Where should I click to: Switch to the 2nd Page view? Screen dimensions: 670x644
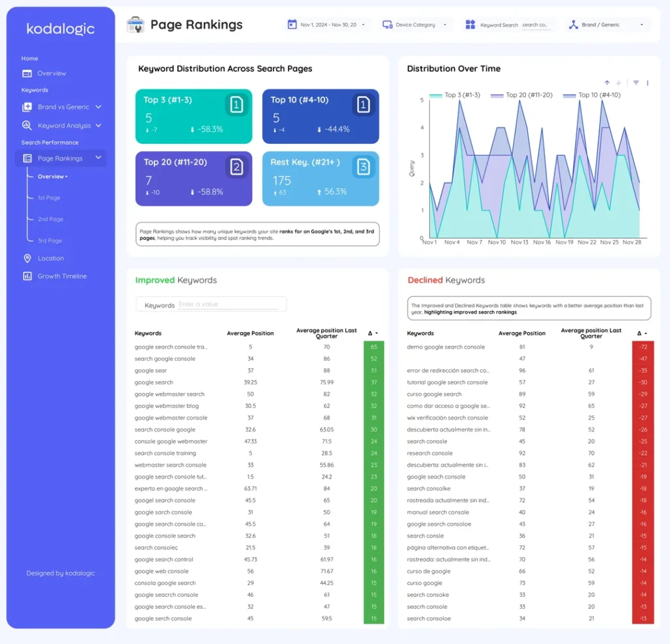pyautogui.click(x=50, y=219)
